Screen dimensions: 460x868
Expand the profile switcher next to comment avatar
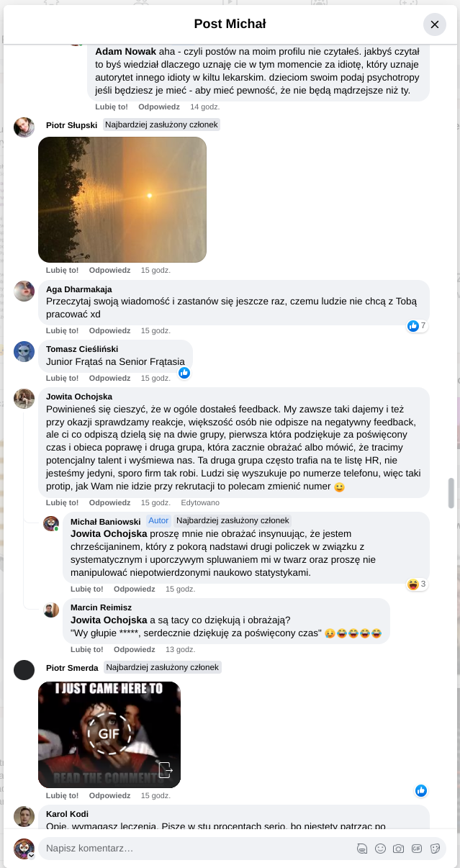(x=31, y=855)
